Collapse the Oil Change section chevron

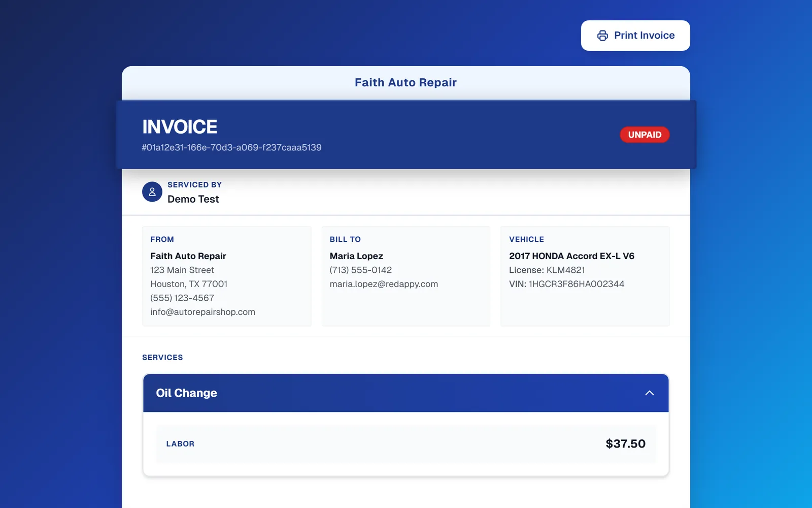click(x=650, y=393)
